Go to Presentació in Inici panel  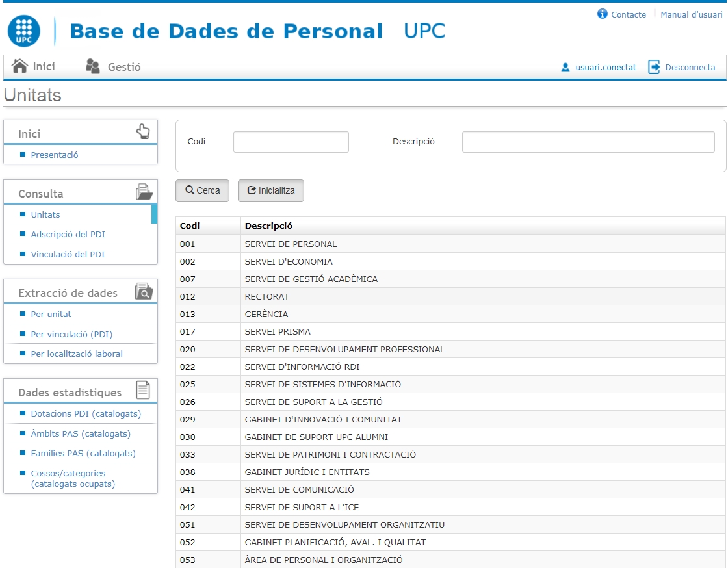55,155
